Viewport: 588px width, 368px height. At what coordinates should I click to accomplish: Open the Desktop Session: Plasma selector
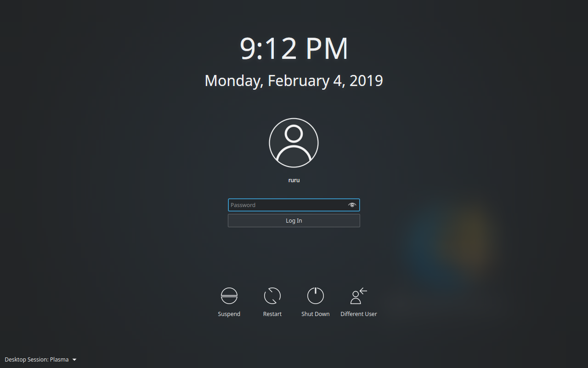click(40, 360)
